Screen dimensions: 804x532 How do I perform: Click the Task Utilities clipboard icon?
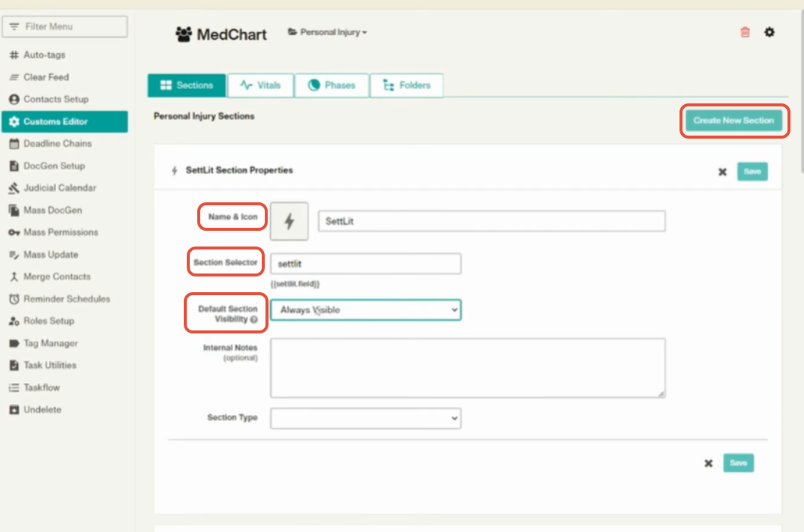pyautogui.click(x=13, y=366)
